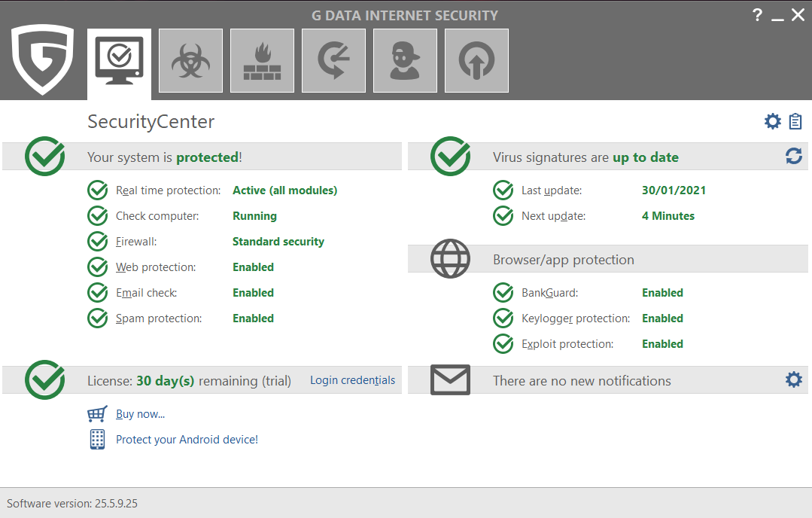
Task: Open BankGuard label options
Action: [x=550, y=293]
